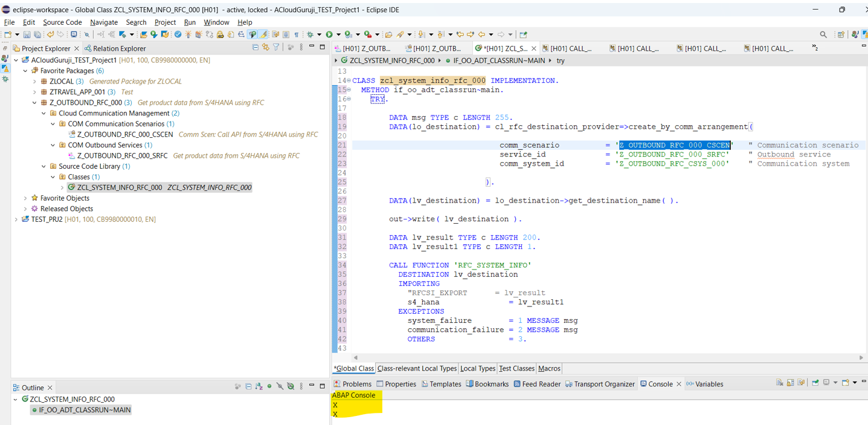Switch to the Test Classes tab
868x425 pixels.
[x=516, y=368]
